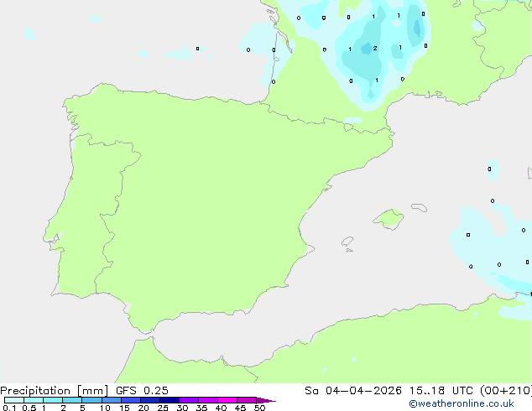Select the 20–25 mm legend color box
532x411 pixels.
click(x=150, y=400)
